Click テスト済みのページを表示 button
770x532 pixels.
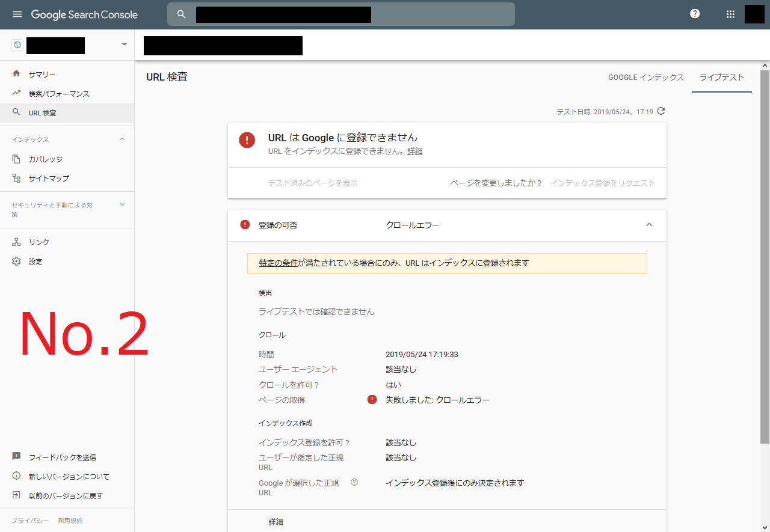pyautogui.click(x=313, y=183)
